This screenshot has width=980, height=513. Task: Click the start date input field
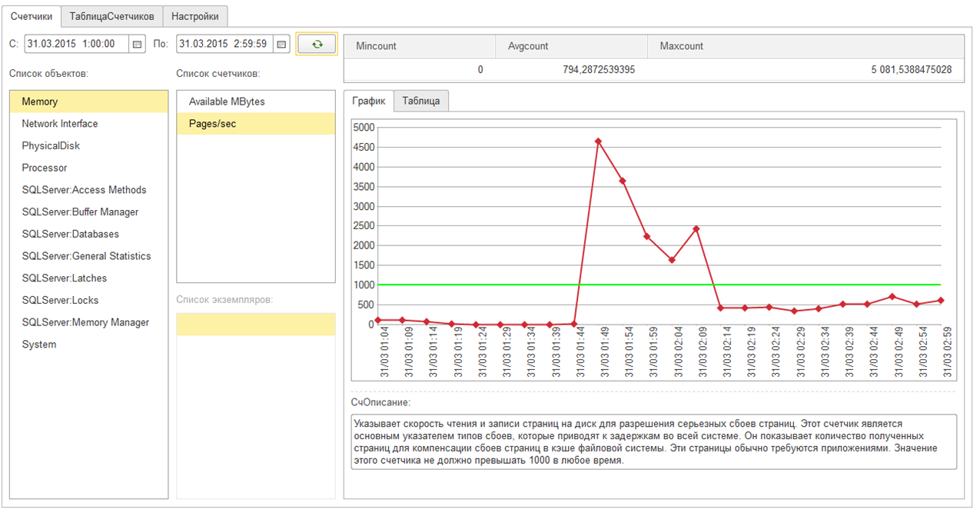(75, 45)
